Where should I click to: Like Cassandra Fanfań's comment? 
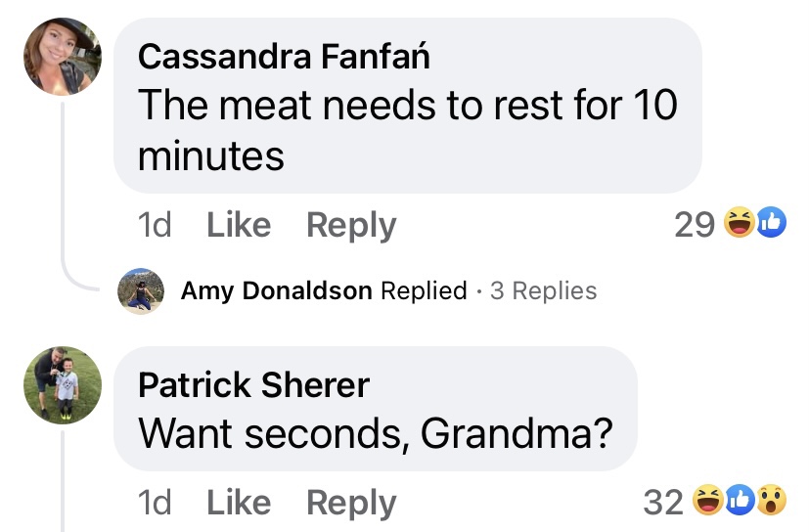(x=239, y=225)
